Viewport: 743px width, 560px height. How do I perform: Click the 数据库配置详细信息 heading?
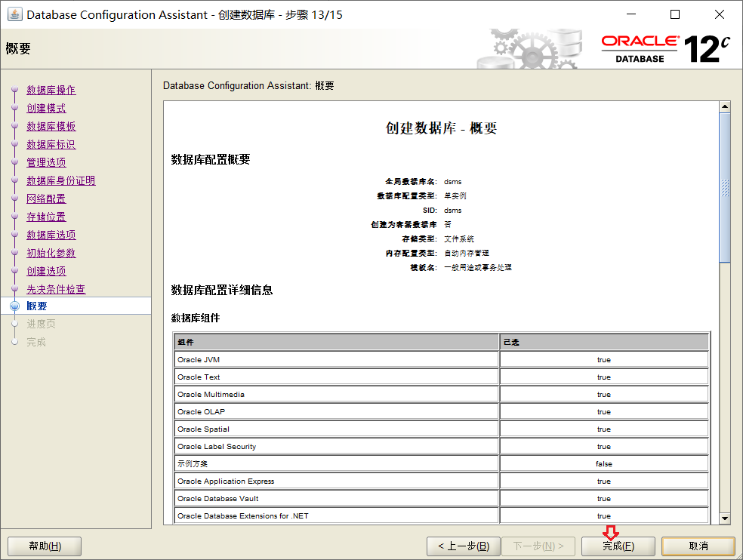pyautogui.click(x=222, y=290)
